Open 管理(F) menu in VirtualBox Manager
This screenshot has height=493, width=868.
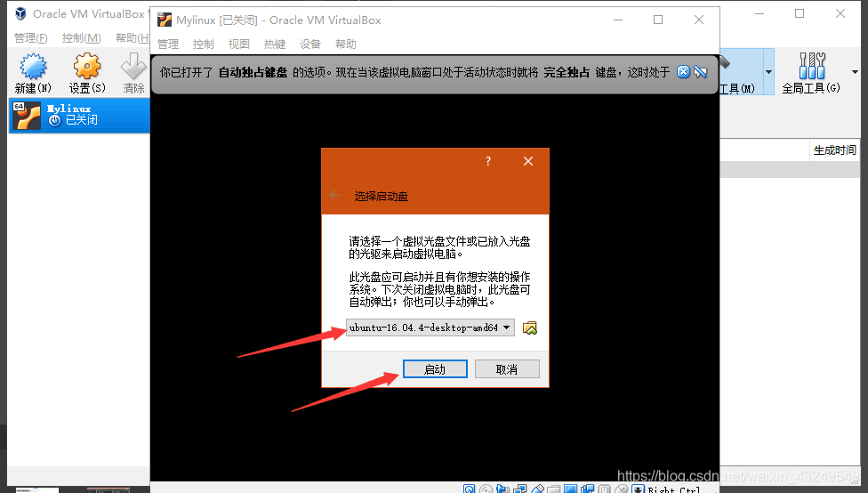point(30,37)
